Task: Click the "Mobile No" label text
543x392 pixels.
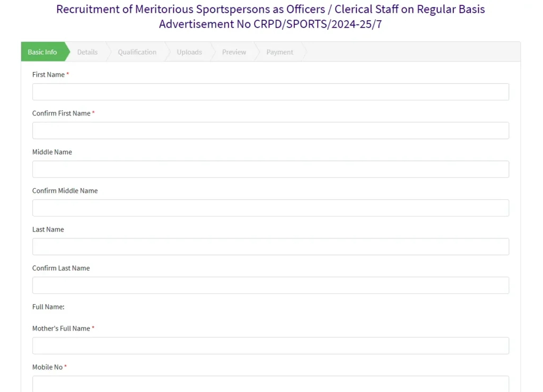Action: pos(47,367)
